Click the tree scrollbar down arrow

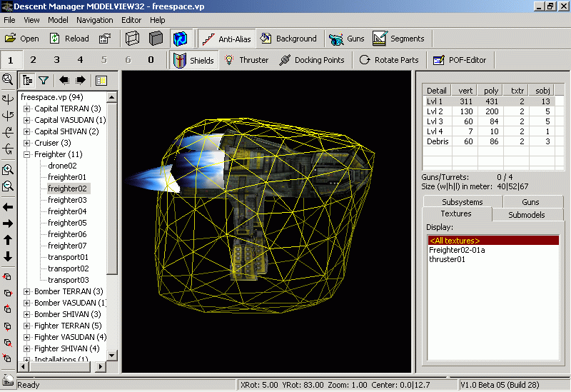[112, 355]
